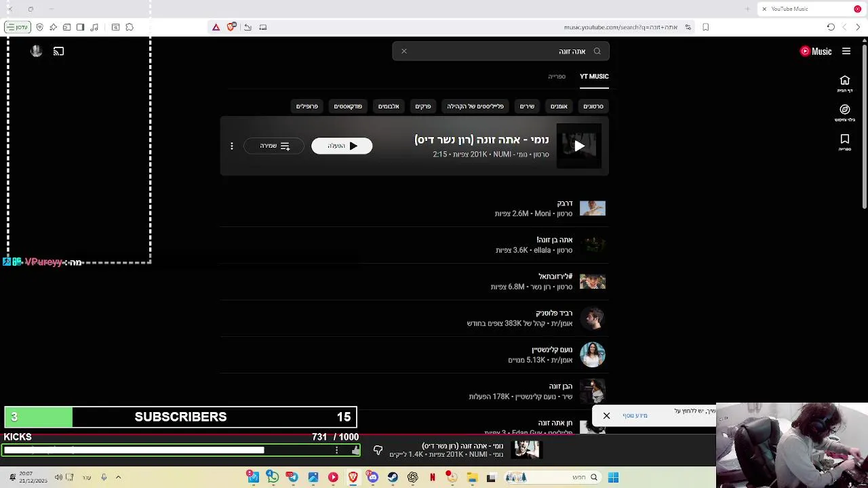Open artist נועם קלינשטיין
This screenshot has width=868, height=488.
(414, 354)
